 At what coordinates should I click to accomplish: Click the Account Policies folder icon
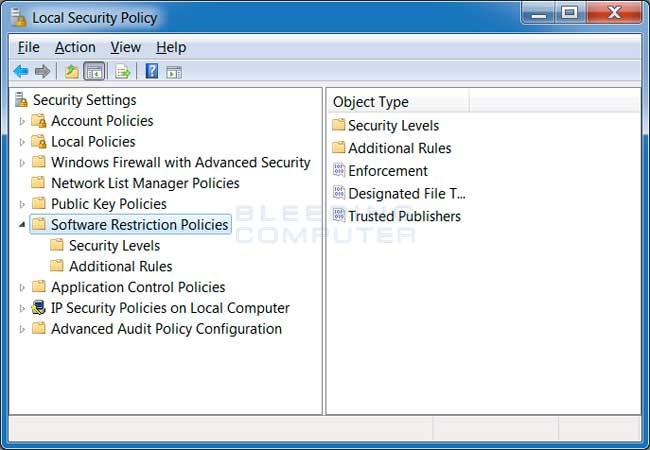point(39,121)
